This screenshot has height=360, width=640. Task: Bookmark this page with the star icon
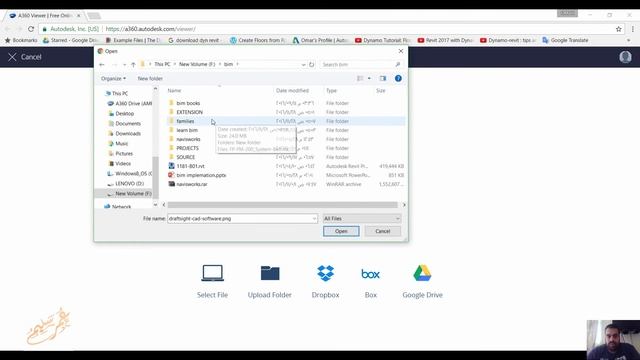click(618, 29)
